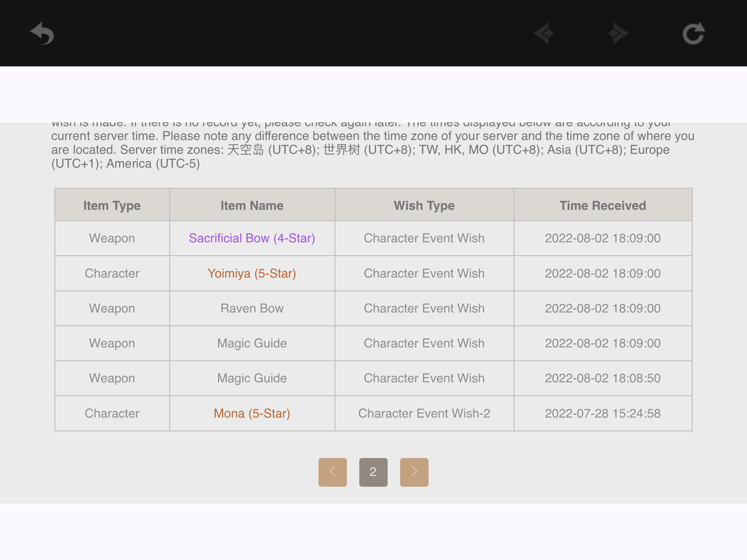The width and height of the screenshot is (747, 560).
Task: Select the Yoimiya (5-Star) entry
Action: (x=252, y=273)
